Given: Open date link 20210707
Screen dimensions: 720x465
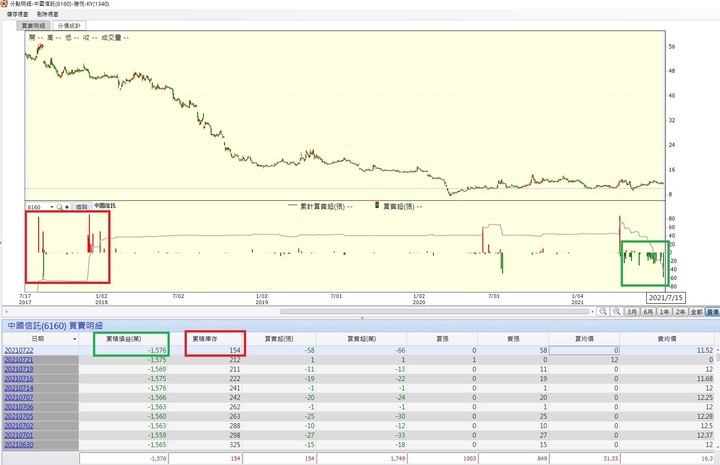Looking at the screenshot, I should point(19,398).
